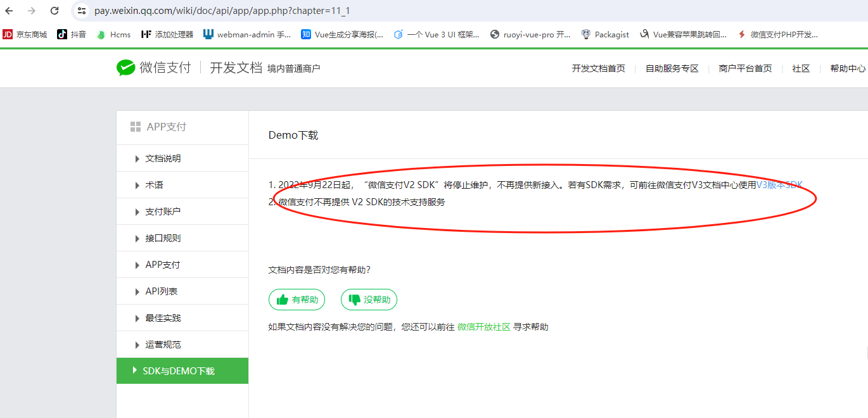The image size is (868, 418).
Task: Click the address bar URL
Action: pos(222,11)
